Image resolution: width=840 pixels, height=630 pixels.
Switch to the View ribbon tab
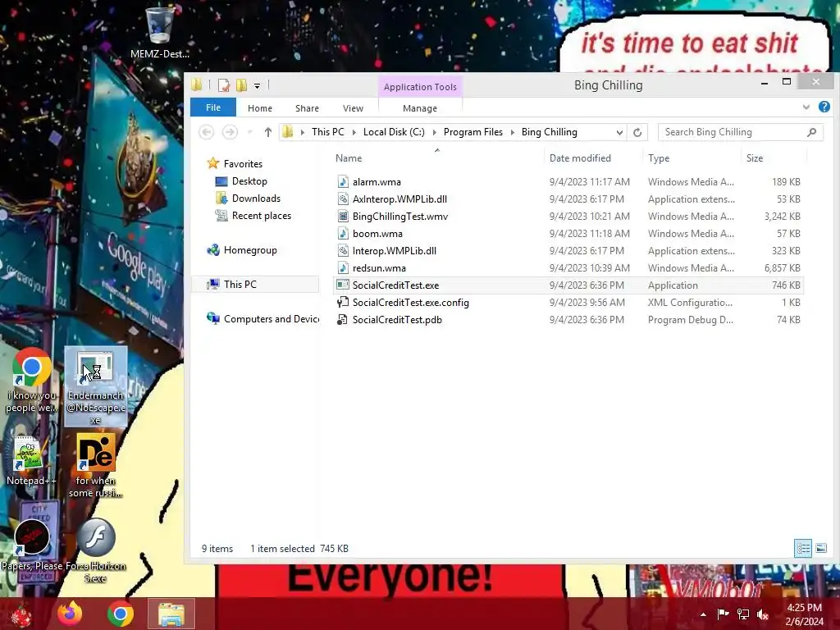click(x=353, y=108)
